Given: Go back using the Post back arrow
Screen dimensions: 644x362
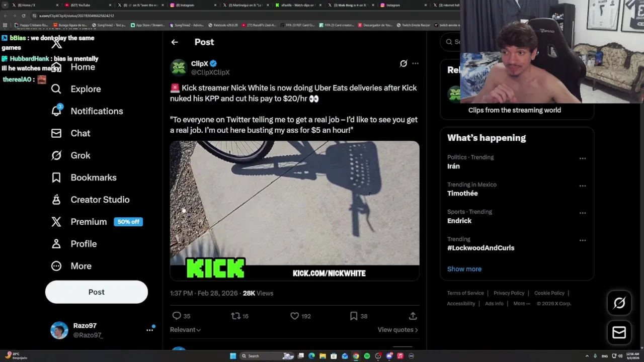Looking at the screenshot, I should [x=175, y=42].
